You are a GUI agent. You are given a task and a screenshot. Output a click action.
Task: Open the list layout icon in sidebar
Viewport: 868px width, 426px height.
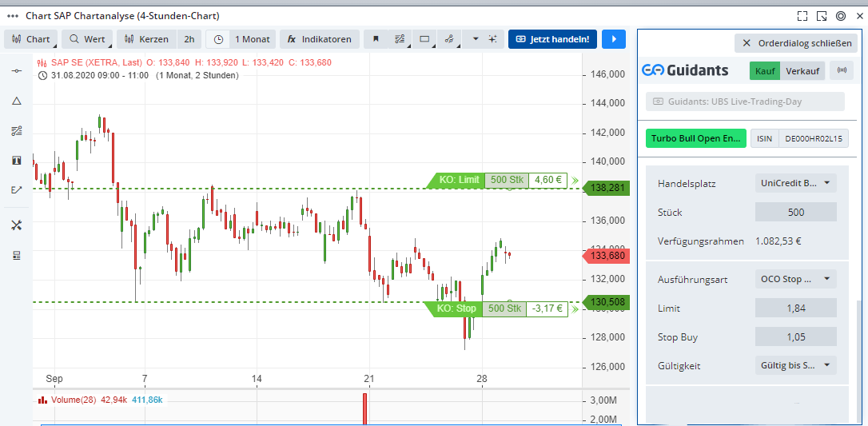coord(17,255)
